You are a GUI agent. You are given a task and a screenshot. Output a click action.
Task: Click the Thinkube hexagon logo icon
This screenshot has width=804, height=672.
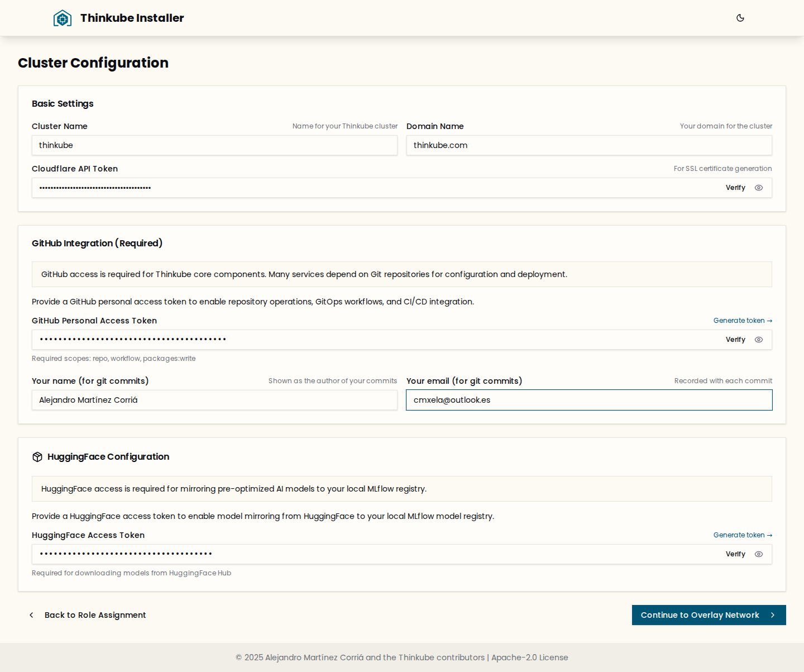(62, 18)
